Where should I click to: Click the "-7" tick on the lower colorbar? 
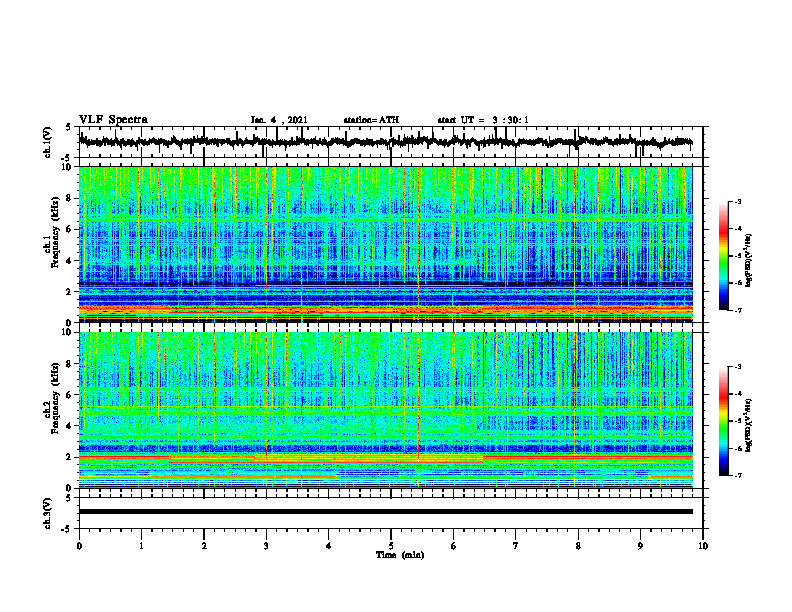click(x=738, y=475)
